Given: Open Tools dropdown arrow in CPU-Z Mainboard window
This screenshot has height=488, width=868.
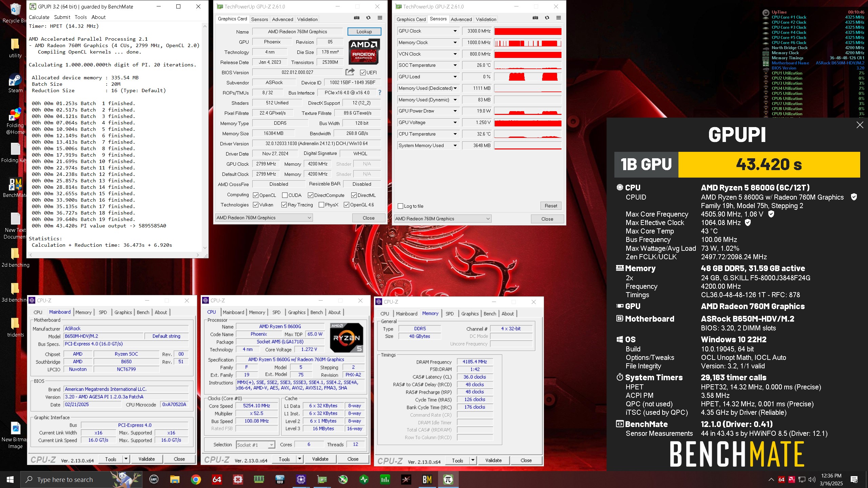Looking at the screenshot, I should pos(126,459).
